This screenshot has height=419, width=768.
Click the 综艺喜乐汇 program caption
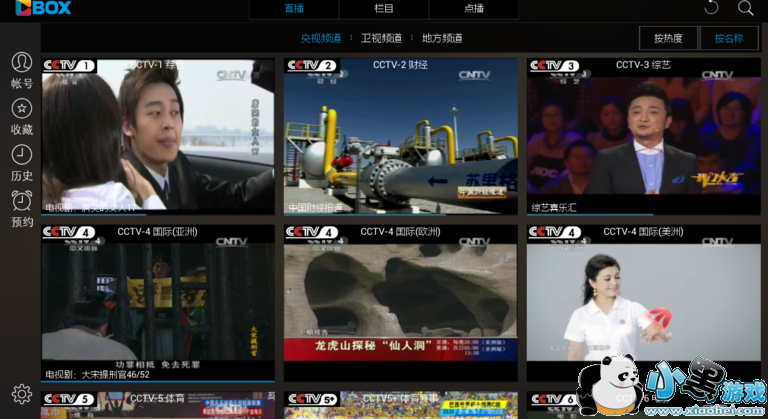(553, 207)
